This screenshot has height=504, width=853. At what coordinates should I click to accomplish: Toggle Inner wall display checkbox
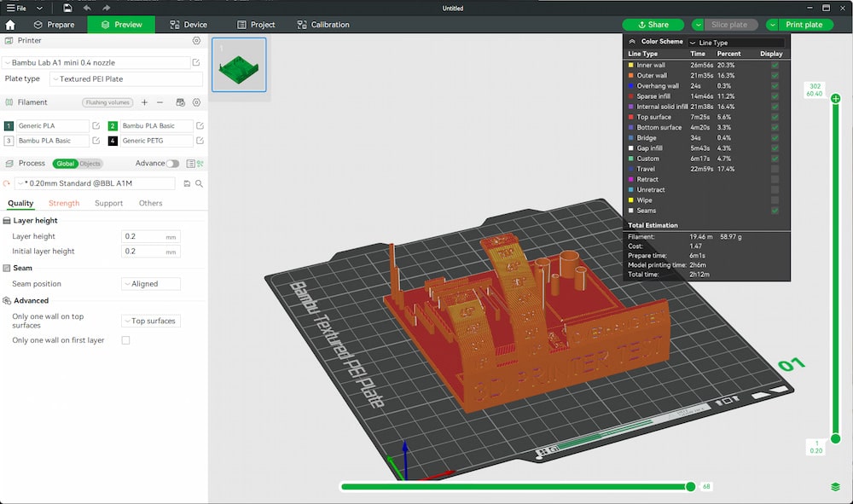[x=775, y=66]
